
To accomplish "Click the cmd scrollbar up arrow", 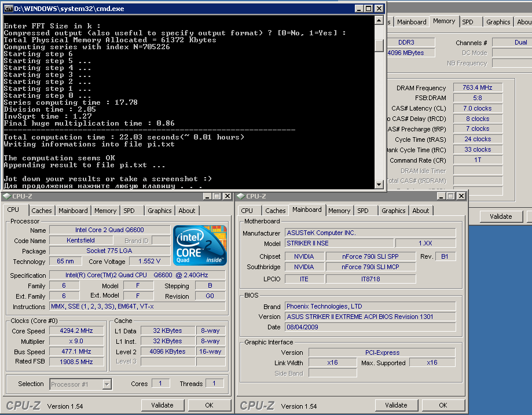I will [x=379, y=21].
